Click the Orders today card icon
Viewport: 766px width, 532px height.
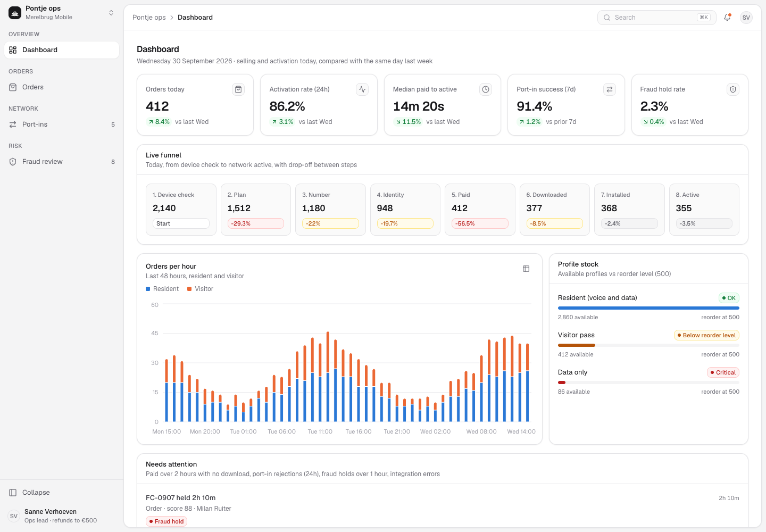pos(238,89)
